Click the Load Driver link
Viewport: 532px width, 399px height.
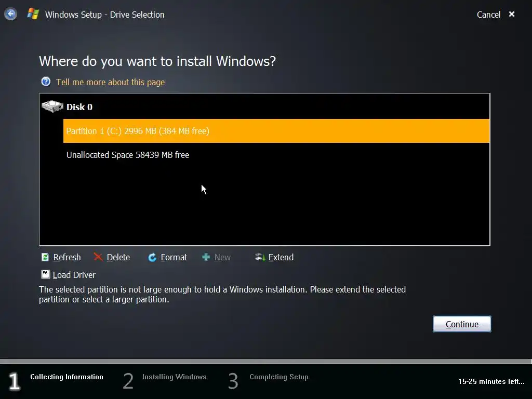point(74,275)
